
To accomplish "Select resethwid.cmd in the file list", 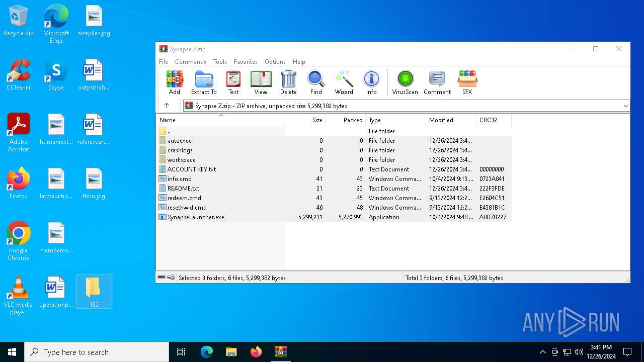I will tap(334, 208).
